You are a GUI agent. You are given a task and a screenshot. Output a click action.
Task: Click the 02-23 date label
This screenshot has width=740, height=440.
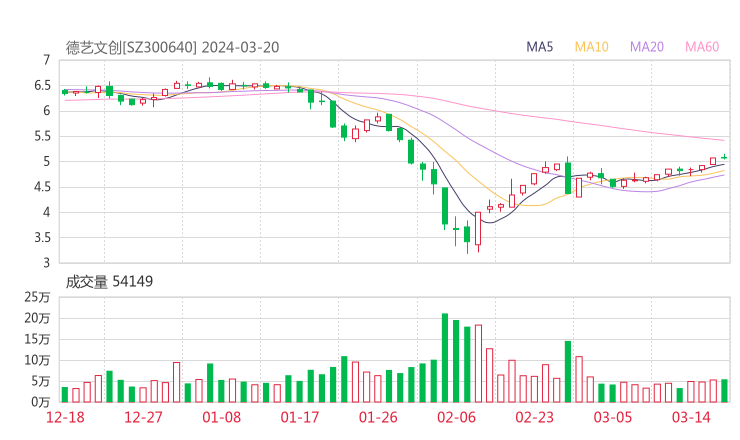[534, 417]
